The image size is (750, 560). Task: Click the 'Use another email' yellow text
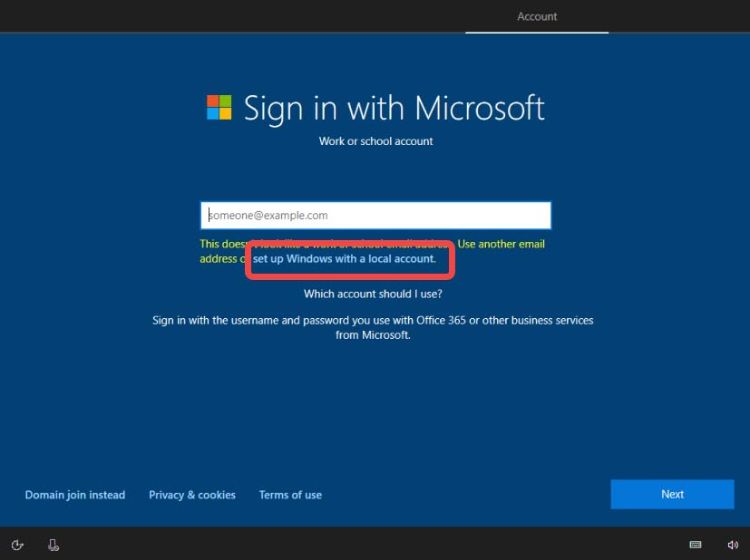click(x=500, y=244)
